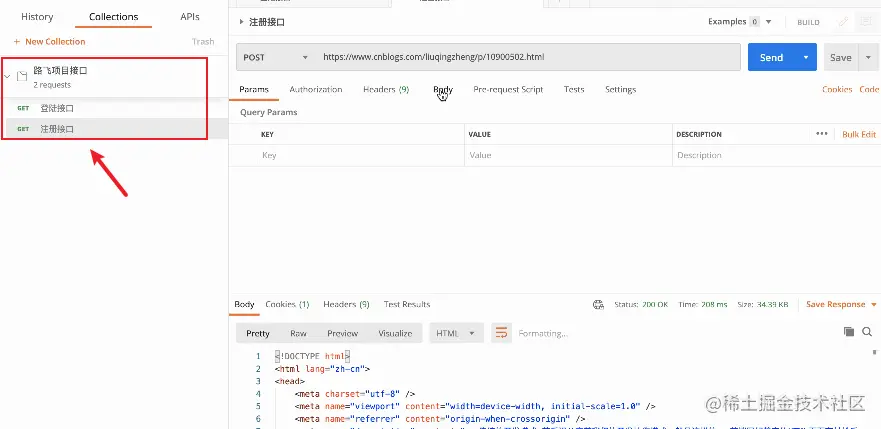Open the orange Cookies link beside Code
The height and width of the screenshot is (429, 881).
pyautogui.click(x=837, y=89)
